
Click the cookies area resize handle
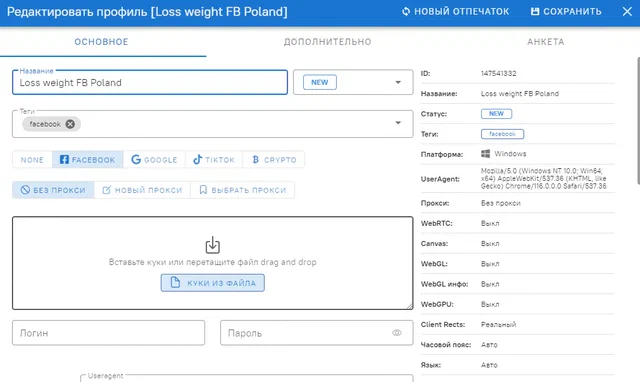pos(409,306)
